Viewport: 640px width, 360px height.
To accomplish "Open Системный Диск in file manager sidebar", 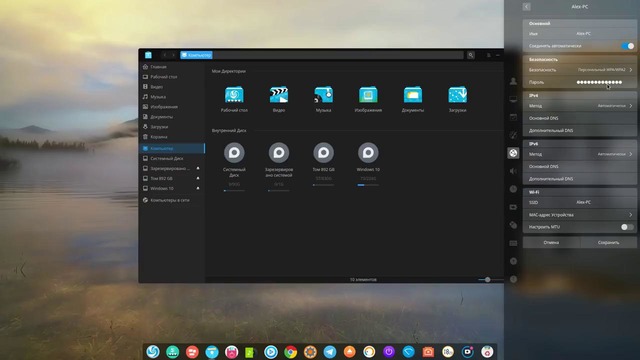I will (172, 158).
